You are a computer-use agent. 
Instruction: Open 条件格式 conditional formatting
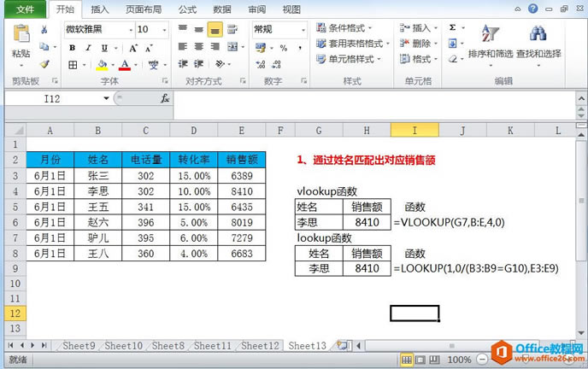(x=344, y=27)
